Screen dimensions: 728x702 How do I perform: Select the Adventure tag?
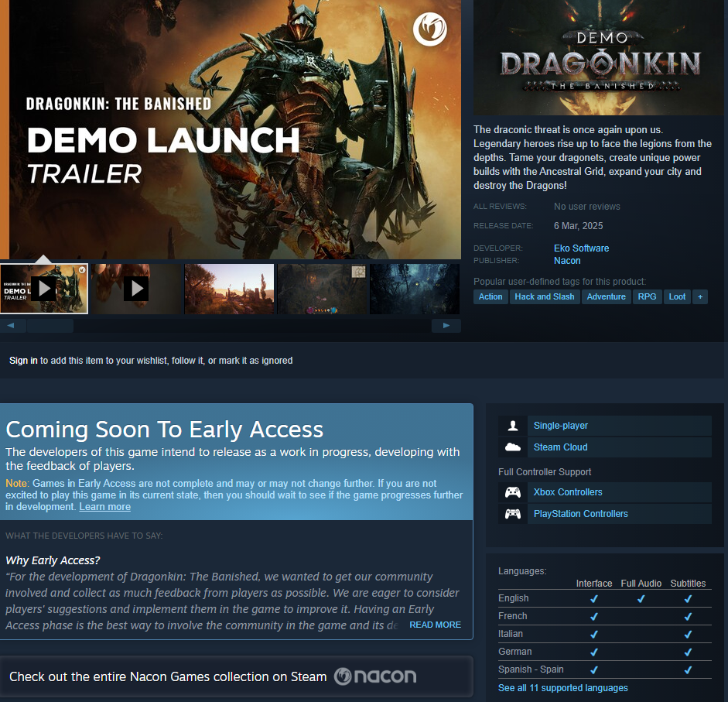click(606, 296)
